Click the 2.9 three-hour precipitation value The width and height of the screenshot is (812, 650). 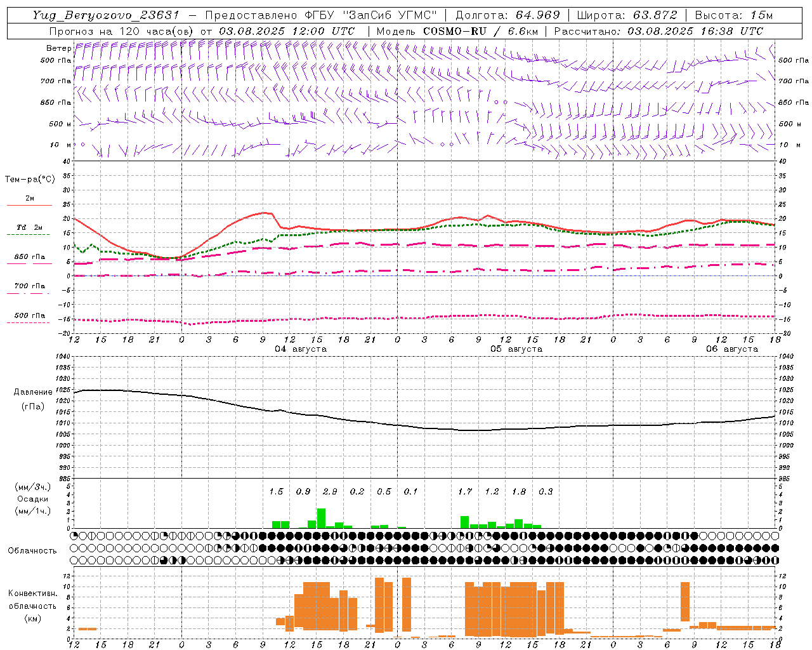coord(330,492)
